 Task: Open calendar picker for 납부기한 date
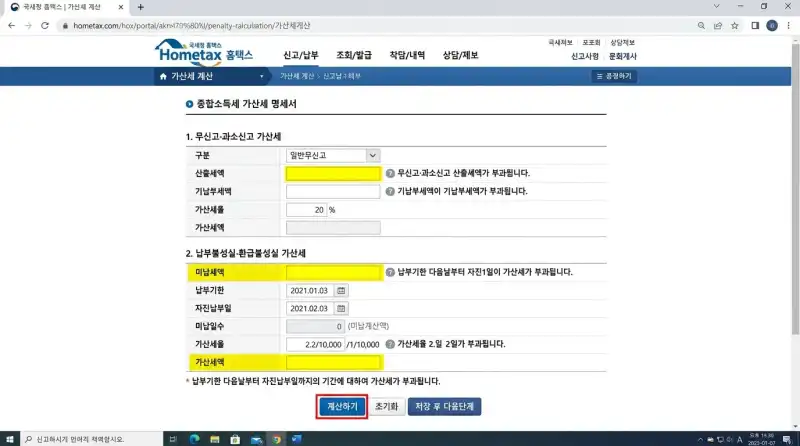pos(341,290)
